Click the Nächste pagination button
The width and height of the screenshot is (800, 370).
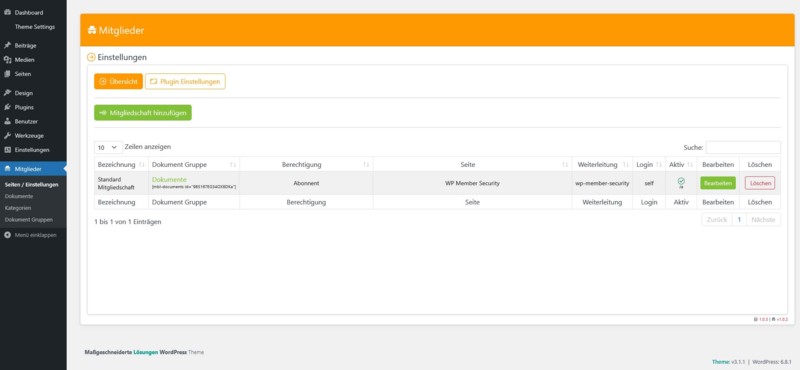(763, 220)
